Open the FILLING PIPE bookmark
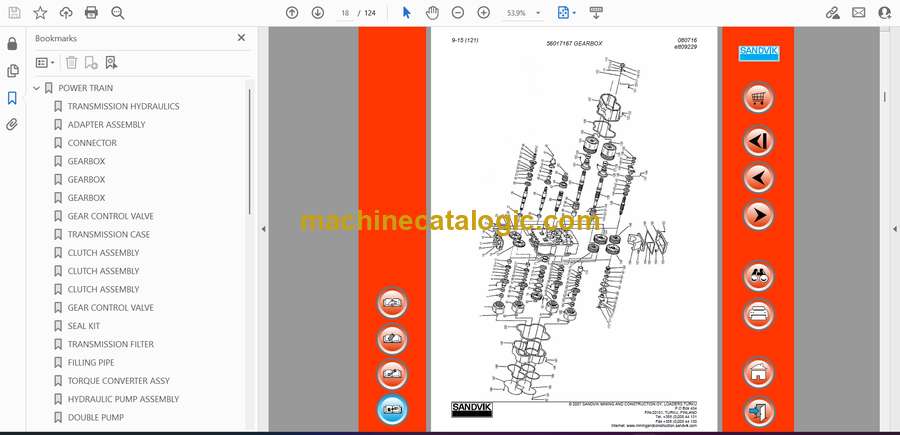 click(x=91, y=363)
